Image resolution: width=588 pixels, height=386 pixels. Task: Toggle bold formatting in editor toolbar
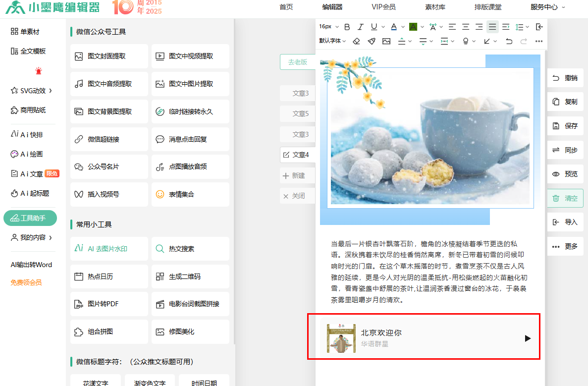coord(347,27)
